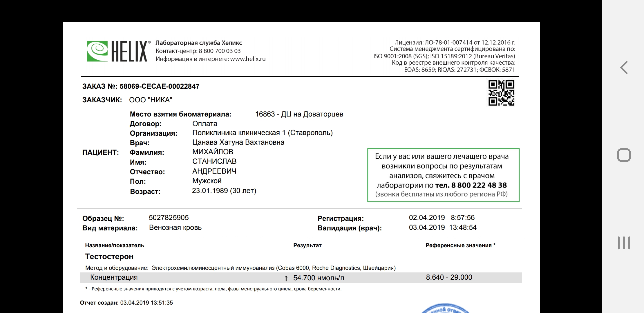Tap the green doctor contact info box
Image resolution: width=644 pixels, height=313 pixels.
pos(443,175)
